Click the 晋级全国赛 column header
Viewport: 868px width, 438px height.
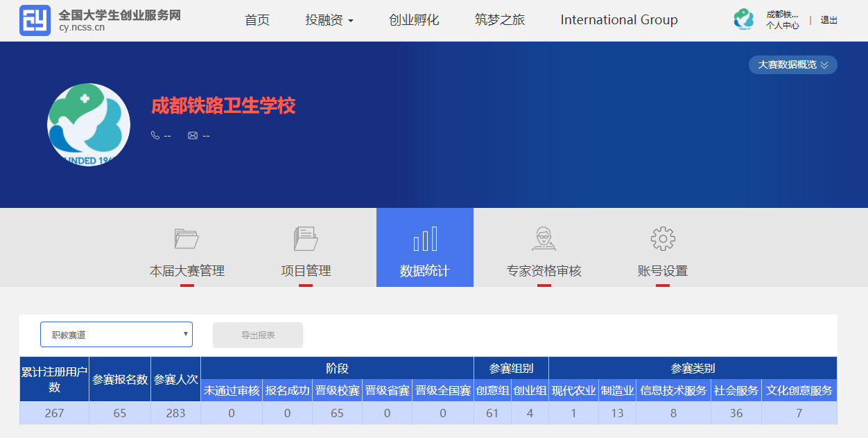[443, 390]
